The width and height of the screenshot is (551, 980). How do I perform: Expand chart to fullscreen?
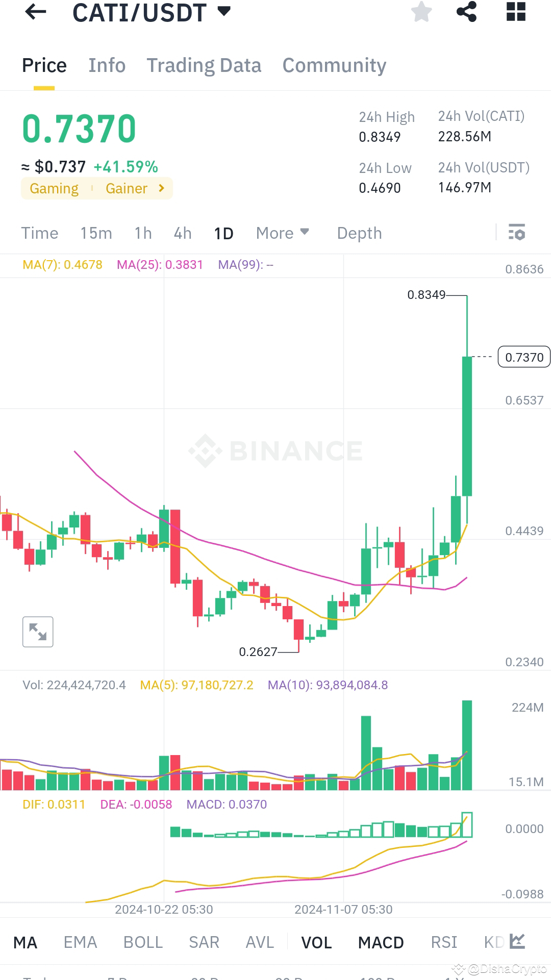pyautogui.click(x=38, y=632)
